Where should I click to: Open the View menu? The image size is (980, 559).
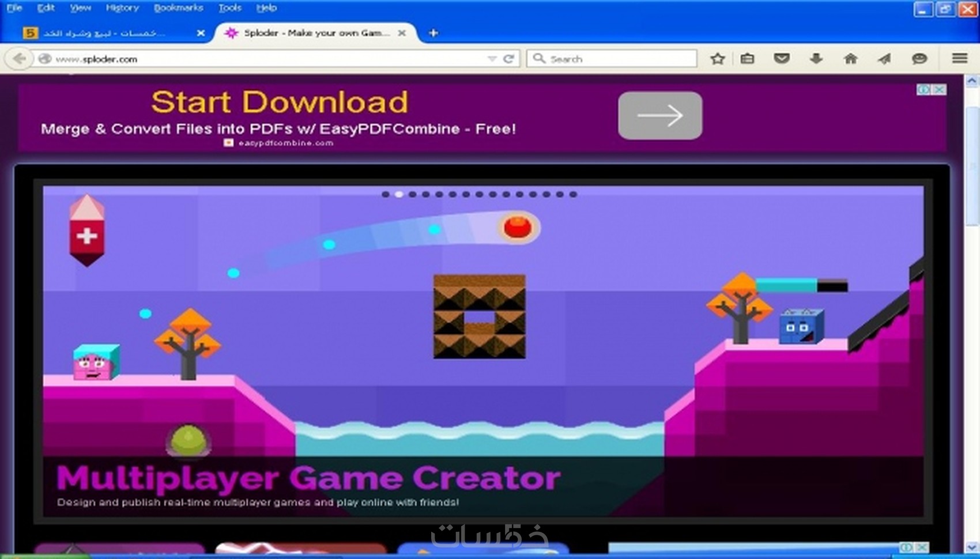(x=80, y=7)
